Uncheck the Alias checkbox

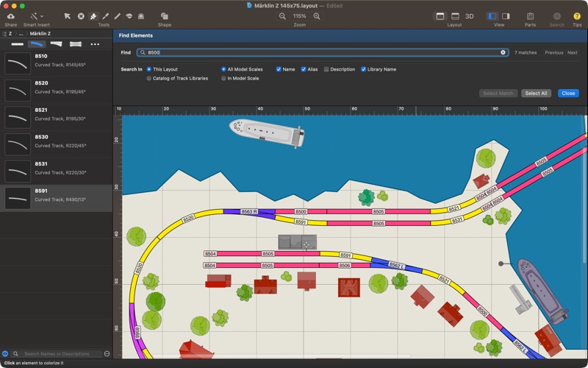click(x=304, y=69)
